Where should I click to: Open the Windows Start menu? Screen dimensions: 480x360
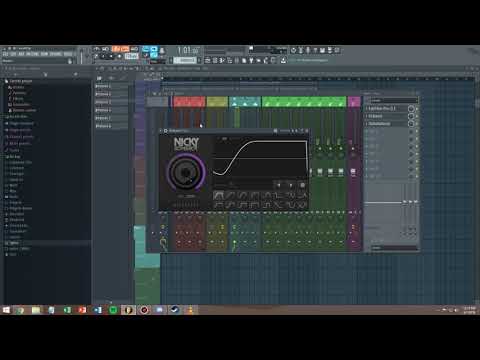point(6,310)
